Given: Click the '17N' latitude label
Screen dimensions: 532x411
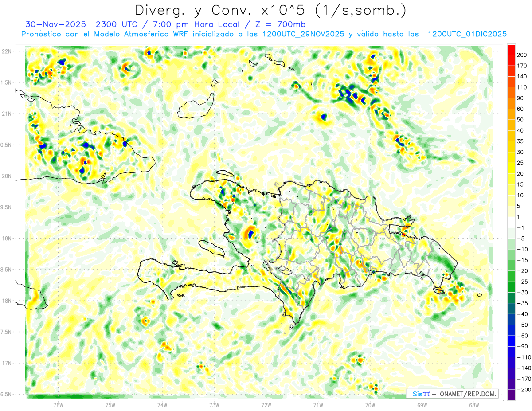Looking at the screenshot, I should [7, 363].
